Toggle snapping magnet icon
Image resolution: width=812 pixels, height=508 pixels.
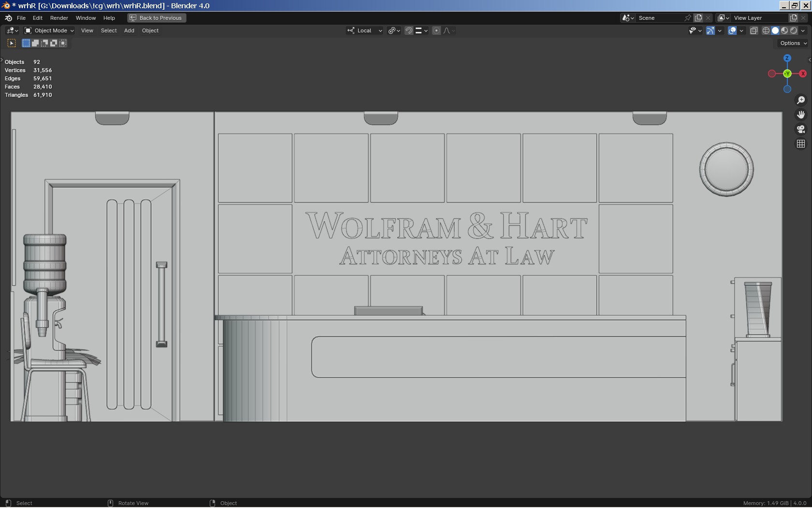point(408,30)
